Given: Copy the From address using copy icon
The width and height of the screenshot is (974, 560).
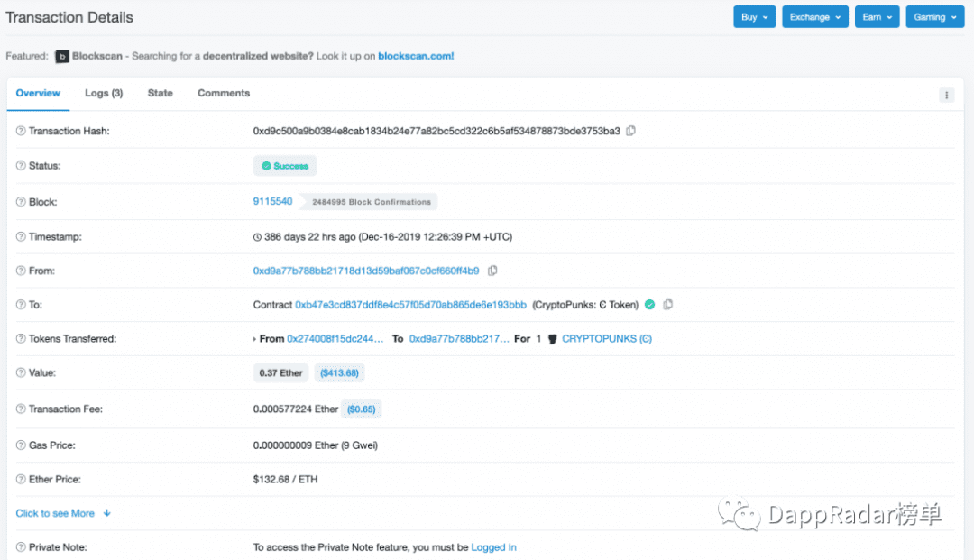Looking at the screenshot, I should 492,271.
